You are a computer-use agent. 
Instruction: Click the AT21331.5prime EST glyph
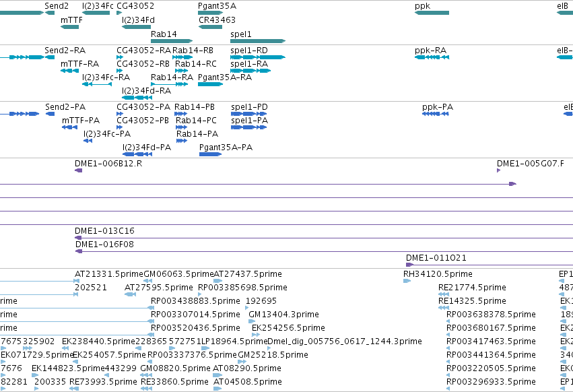coord(77,281)
